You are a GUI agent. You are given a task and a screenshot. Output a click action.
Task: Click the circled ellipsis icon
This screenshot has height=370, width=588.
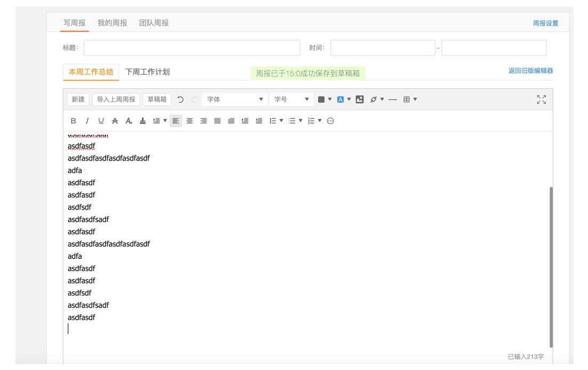pyautogui.click(x=331, y=120)
